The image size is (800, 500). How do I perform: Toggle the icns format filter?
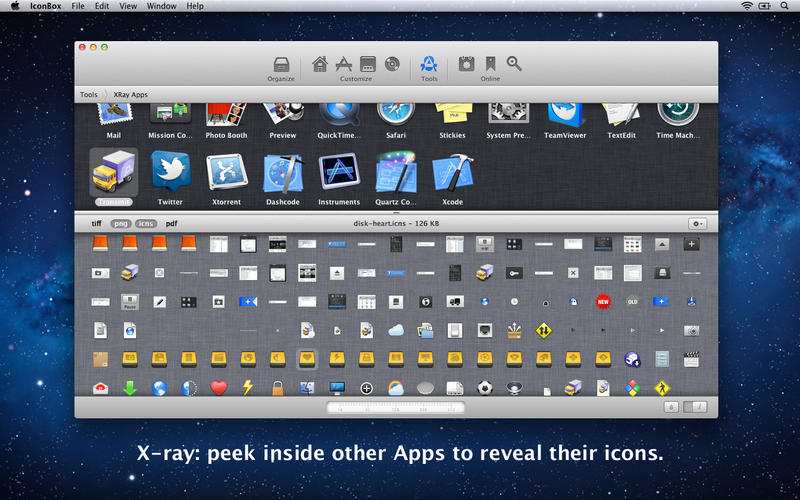146,223
